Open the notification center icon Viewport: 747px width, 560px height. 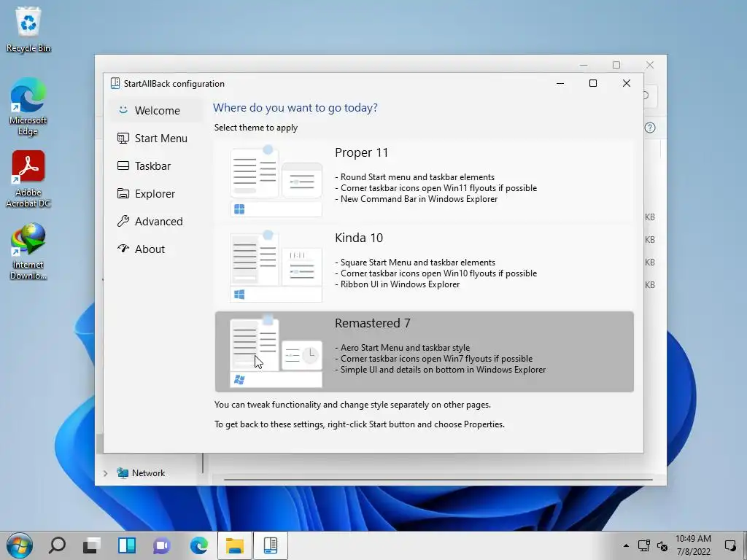(730, 545)
